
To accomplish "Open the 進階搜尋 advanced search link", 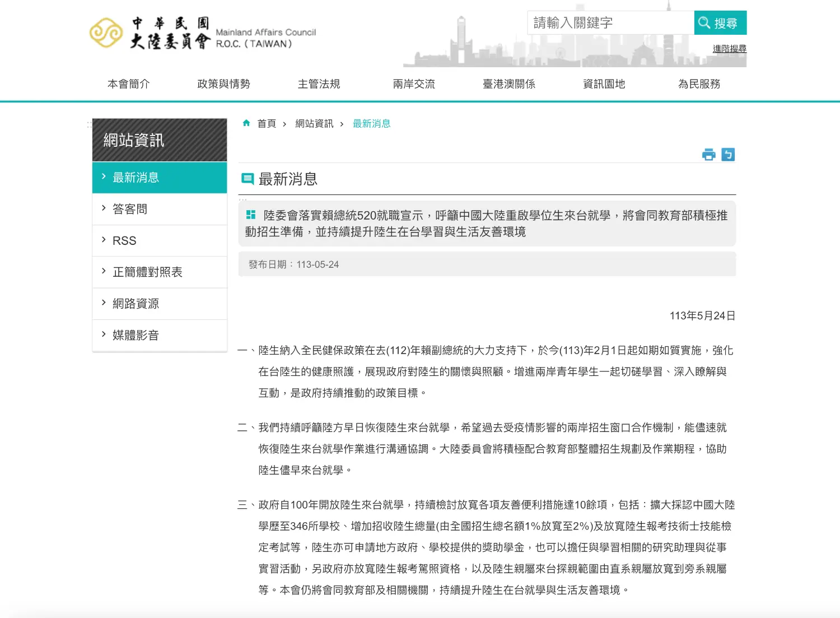I will (x=729, y=49).
